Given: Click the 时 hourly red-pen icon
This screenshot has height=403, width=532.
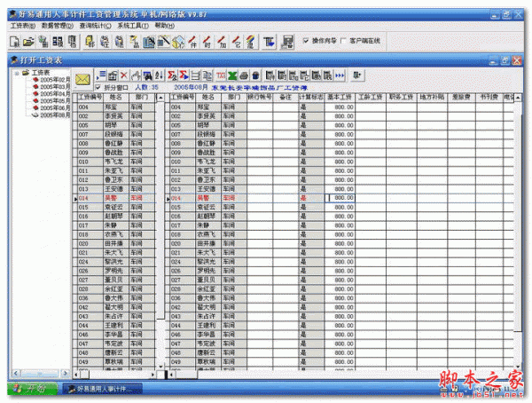Looking at the screenshot, I should (207, 42).
